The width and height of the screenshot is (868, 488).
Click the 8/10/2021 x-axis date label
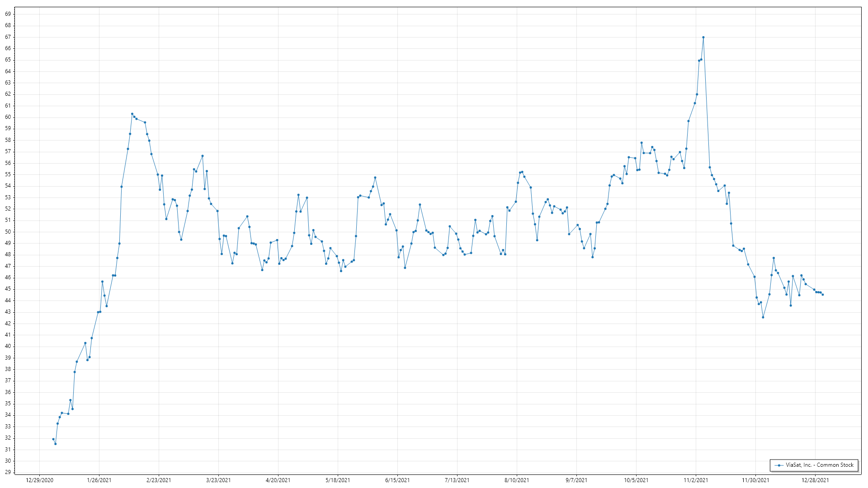(x=517, y=480)
